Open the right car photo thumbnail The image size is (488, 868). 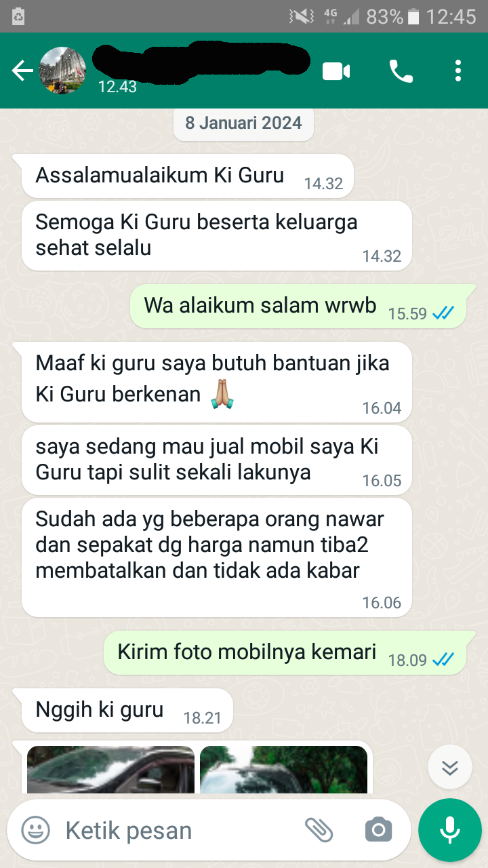click(283, 770)
